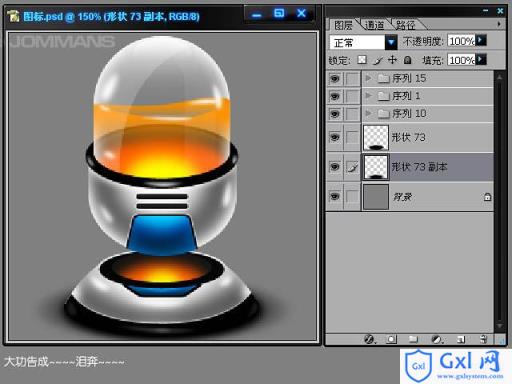
Task: Expand the 序列 1 layer group
Action: tap(368, 96)
